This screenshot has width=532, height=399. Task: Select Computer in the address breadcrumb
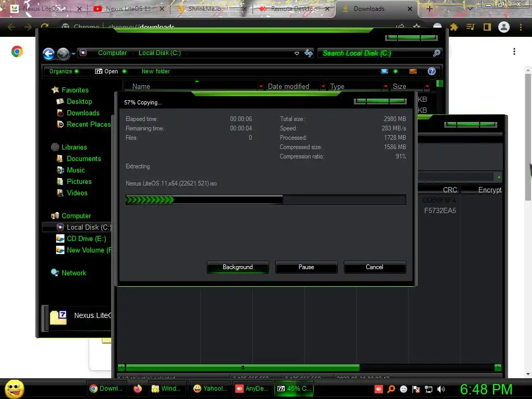112,53
